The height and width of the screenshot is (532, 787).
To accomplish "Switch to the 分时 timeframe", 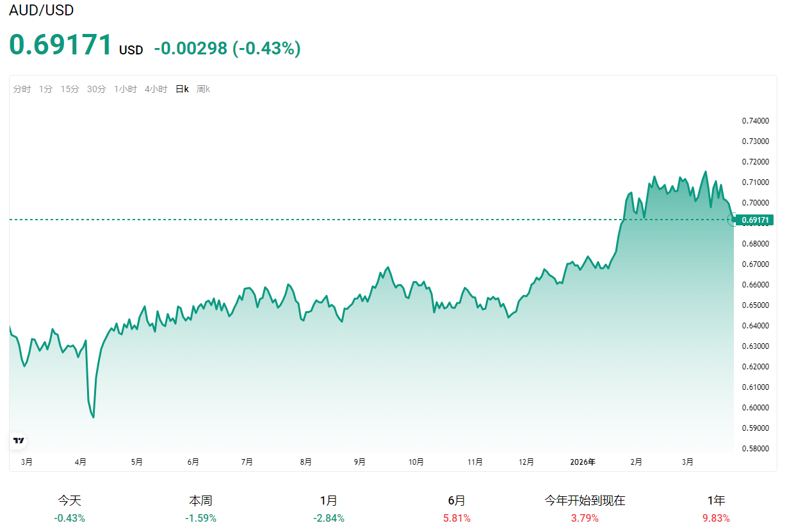I will click(x=22, y=90).
